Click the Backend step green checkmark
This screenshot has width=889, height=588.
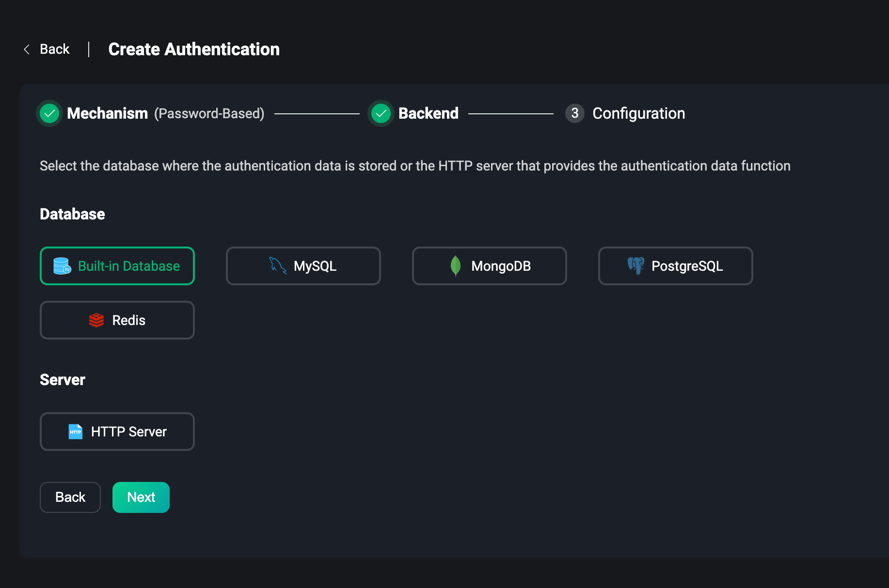point(381,114)
